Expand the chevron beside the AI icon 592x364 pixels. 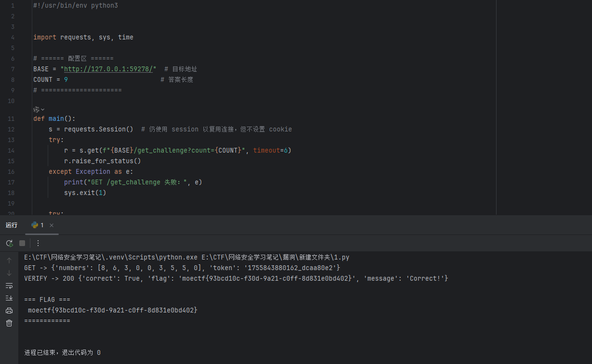tap(43, 109)
